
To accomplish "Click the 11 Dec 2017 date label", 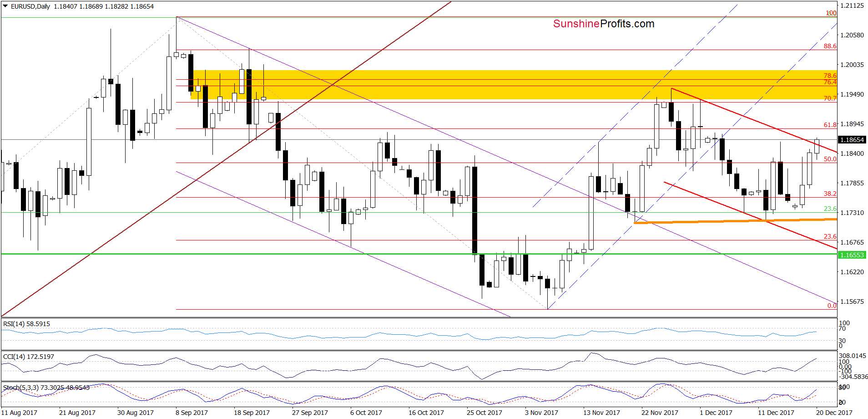I will coord(776,413).
